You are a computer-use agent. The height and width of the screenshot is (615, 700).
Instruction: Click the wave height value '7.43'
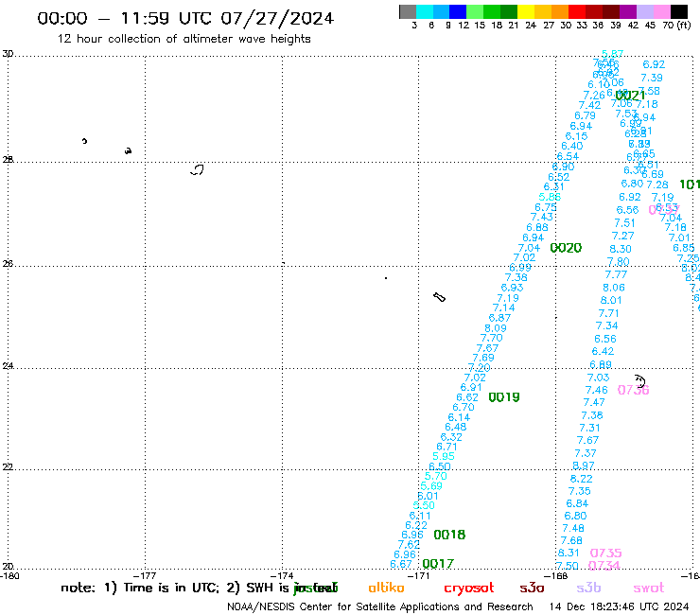coord(541,217)
